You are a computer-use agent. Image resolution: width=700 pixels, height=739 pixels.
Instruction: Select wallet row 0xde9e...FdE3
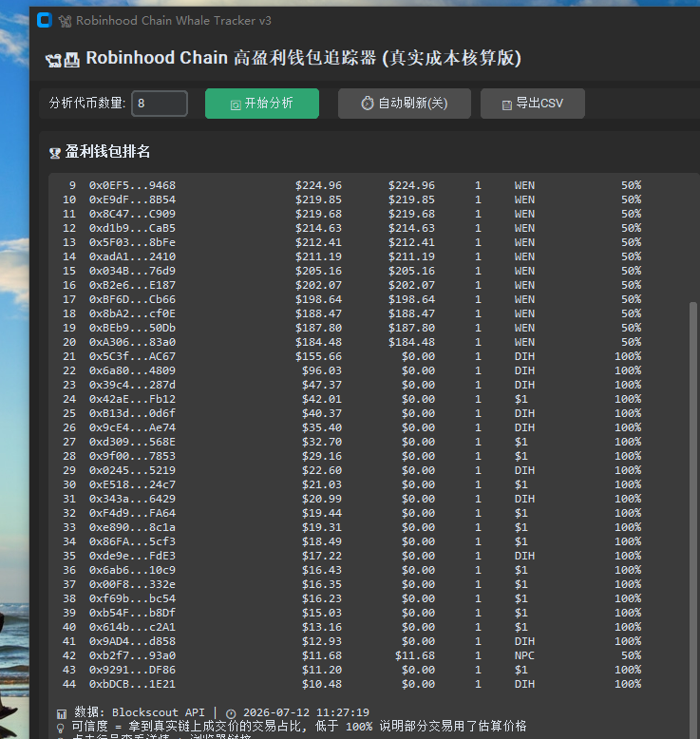pos(351,556)
